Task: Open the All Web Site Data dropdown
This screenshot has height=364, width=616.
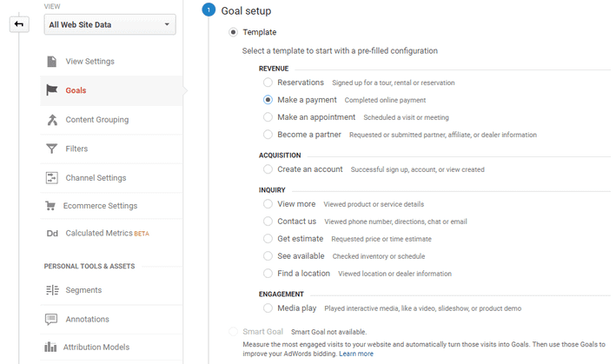Action: click(x=109, y=24)
